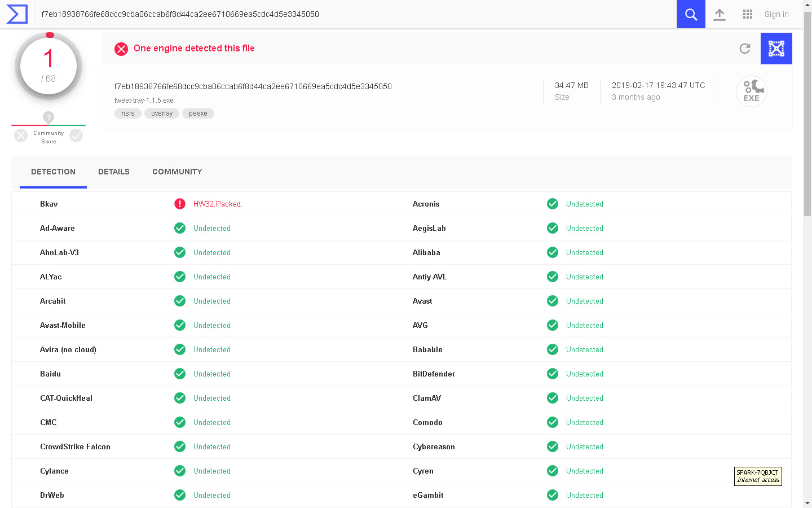Select the nsis tag

[x=128, y=113]
